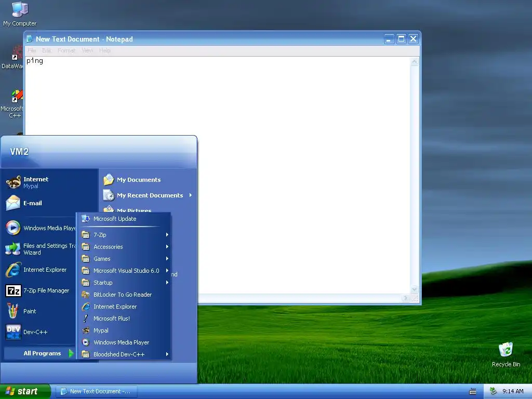The height and width of the screenshot is (399, 532).
Task: Open Notepad File menu
Action: 32,50
